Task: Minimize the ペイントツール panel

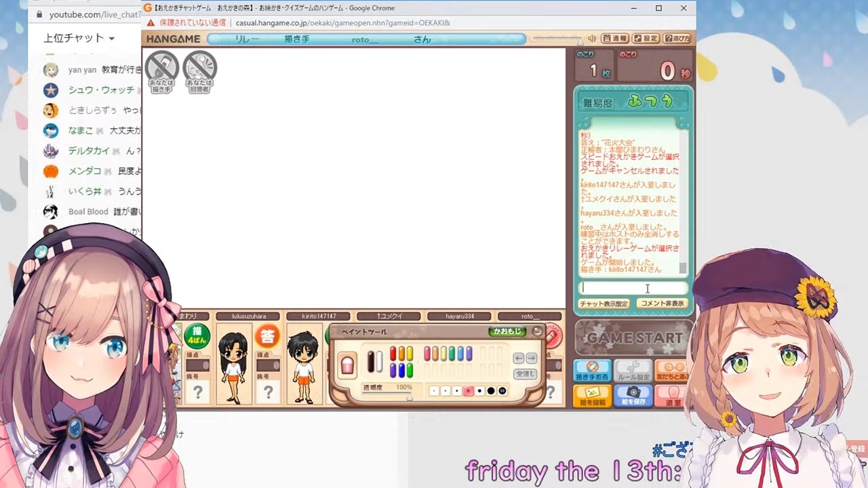Action: point(537,331)
